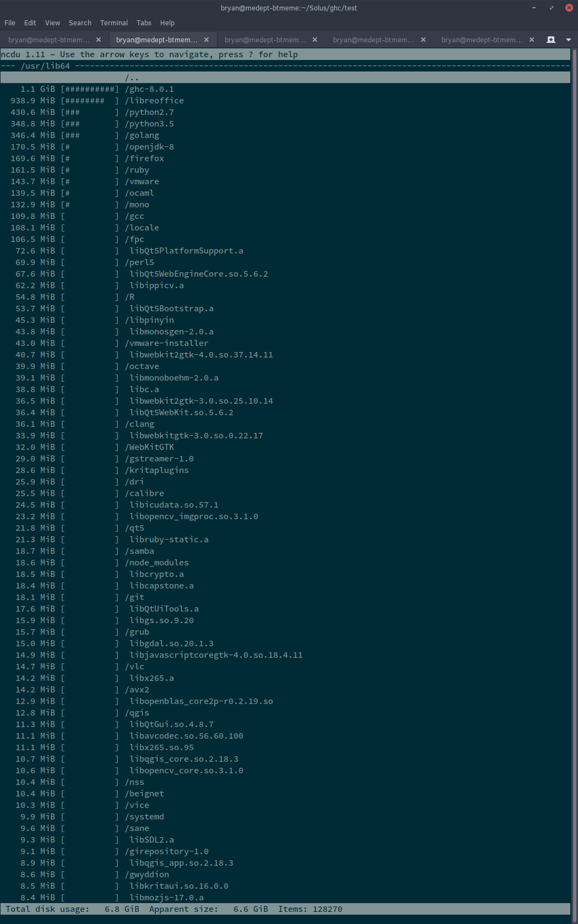The image size is (578, 924).
Task: Select the /locale entry
Action: 285,228
